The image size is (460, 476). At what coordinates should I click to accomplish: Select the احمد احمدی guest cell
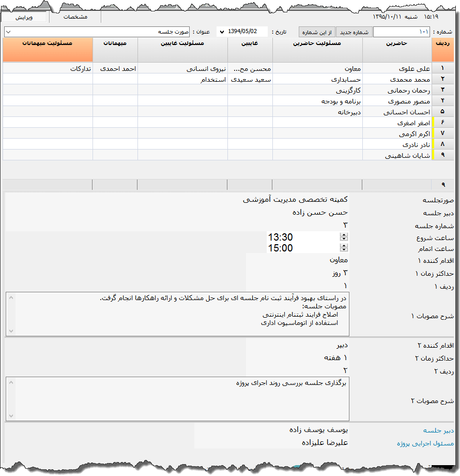coord(115,68)
